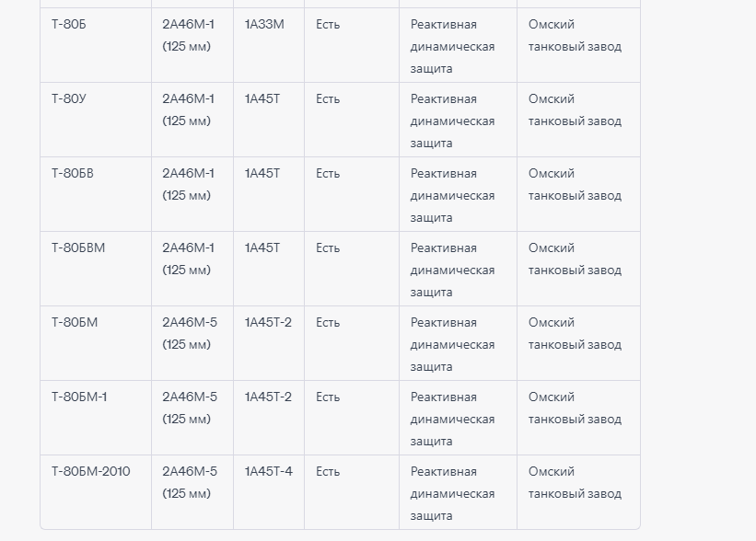The width and height of the screenshot is (756, 541).
Task: Select the Т-80БМ-1 row label
Action: pyautogui.click(x=79, y=397)
